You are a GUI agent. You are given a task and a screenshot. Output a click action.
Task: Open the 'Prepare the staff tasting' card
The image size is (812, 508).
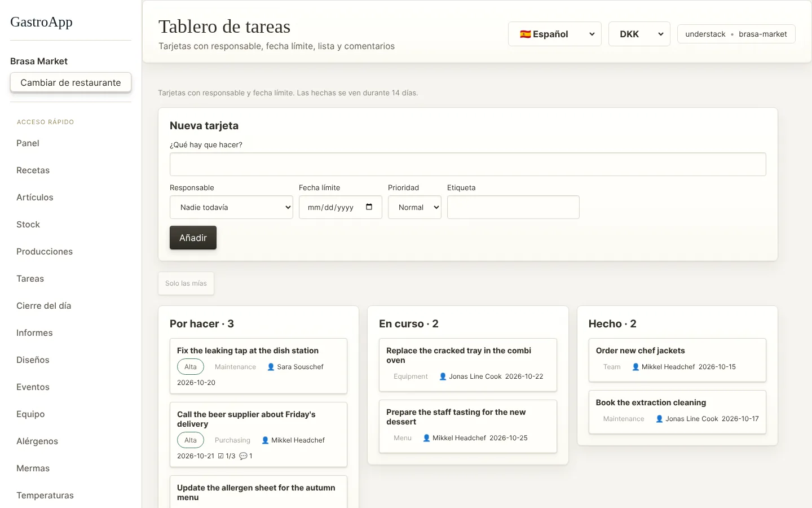(468, 426)
